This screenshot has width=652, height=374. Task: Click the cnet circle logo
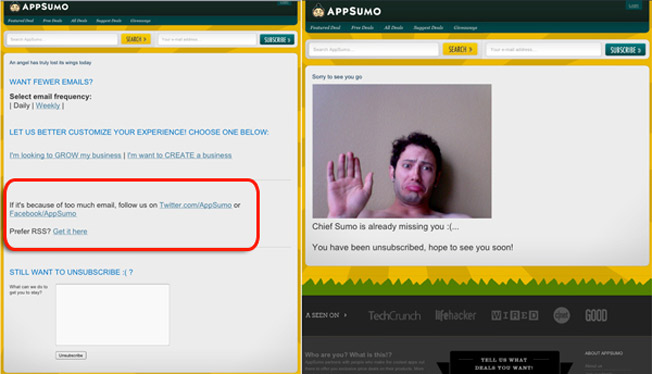561,315
